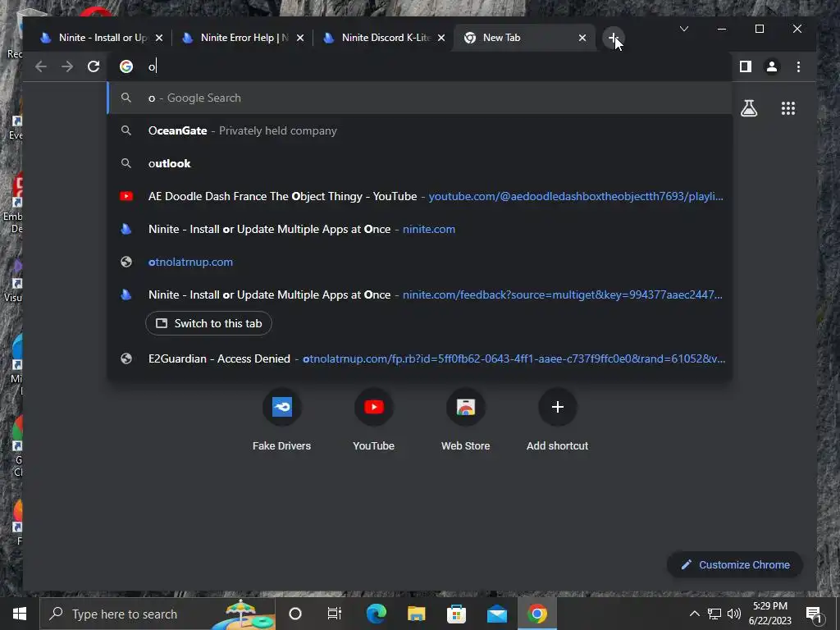Open the Web Store shortcut
Viewport: 840px width, 630px height.
coord(466,421)
